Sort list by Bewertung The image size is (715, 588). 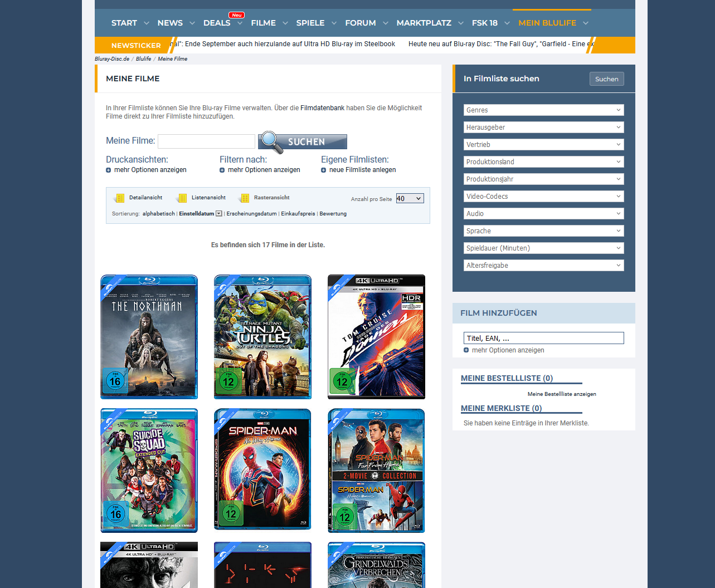click(x=333, y=214)
